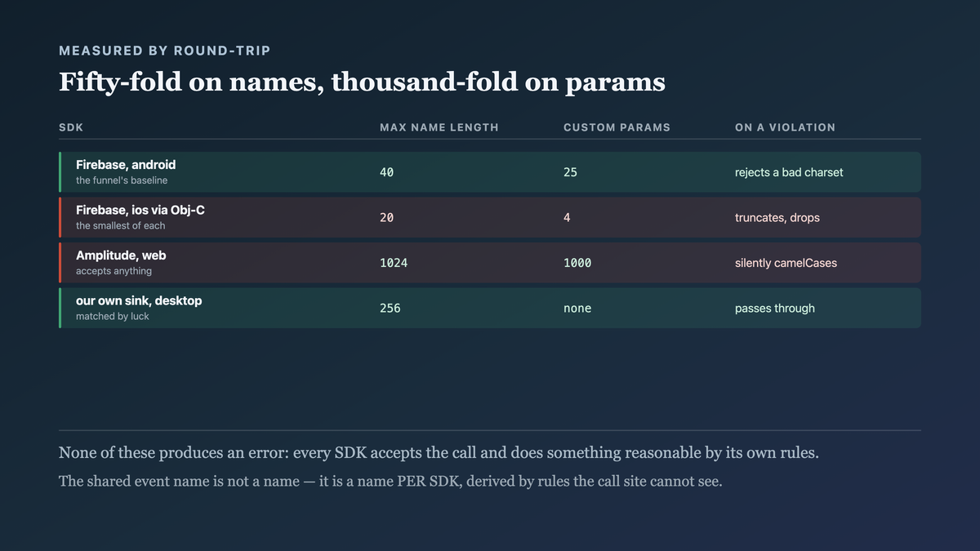Select 'silently camelCases' cell
The height and width of the screenshot is (551, 980).
786,263
